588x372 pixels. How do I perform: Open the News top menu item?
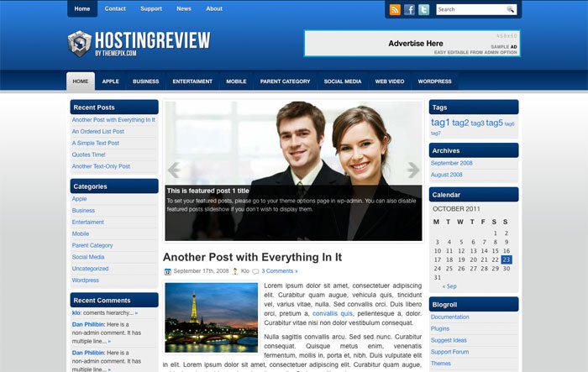point(184,8)
